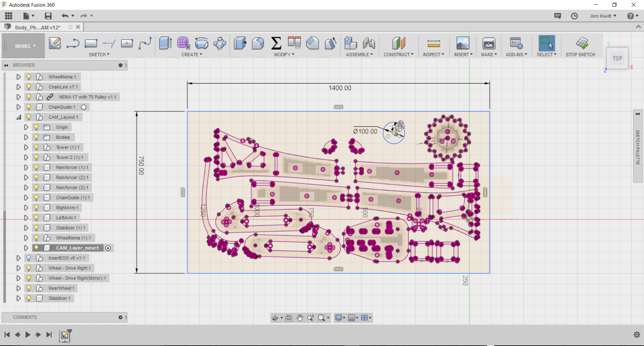Collapse the CAM_Layout:1 tree node
The width and height of the screenshot is (644, 346).
point(18,117)
